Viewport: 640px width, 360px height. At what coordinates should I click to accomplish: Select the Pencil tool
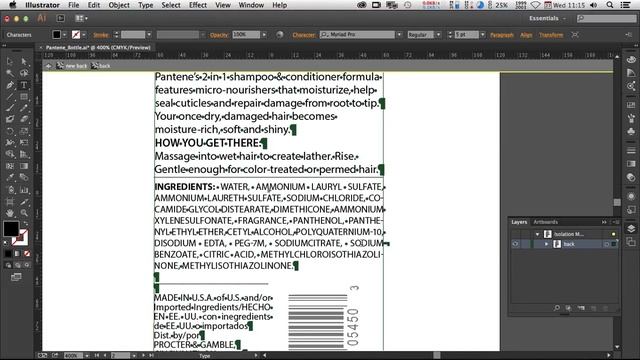pos(24,108)
